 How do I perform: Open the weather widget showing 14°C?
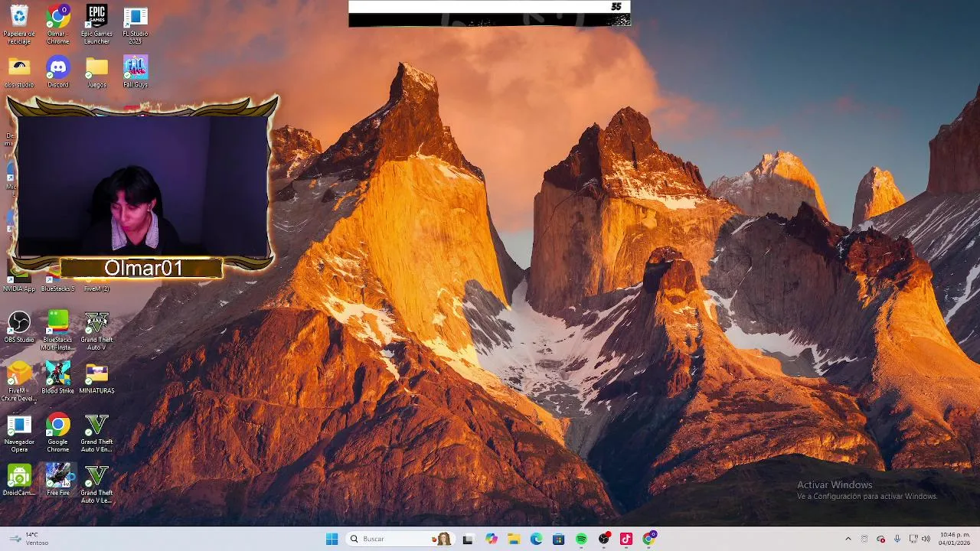[28, 539]
